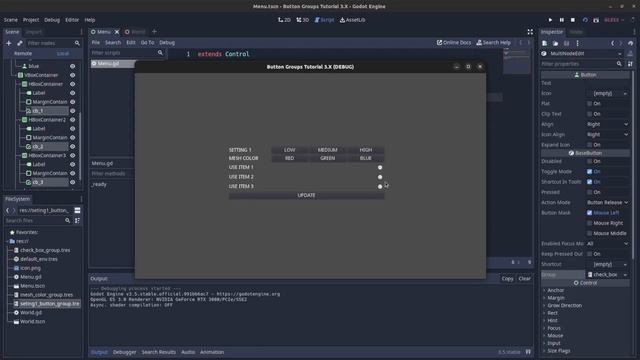Load a resource in Inspector
Viewport: 640px width, 360px height.
pos(556,43)
